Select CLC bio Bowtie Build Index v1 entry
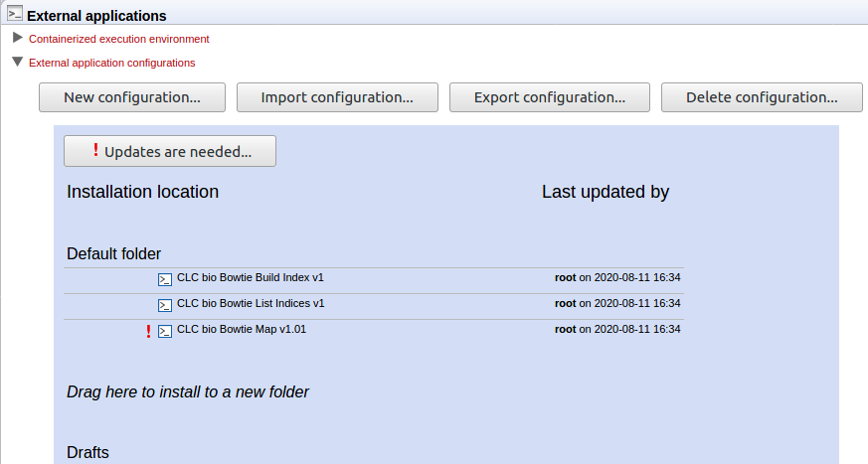The image size is (868, 464). [x=251, y=278]
